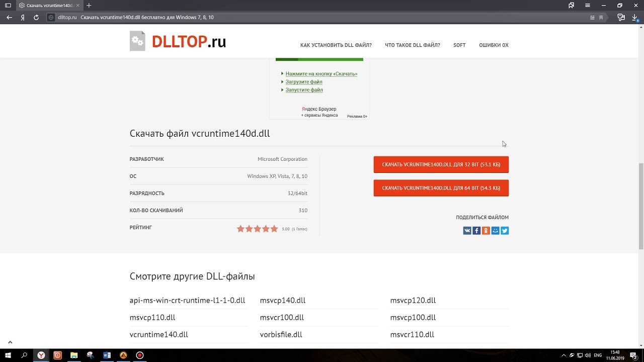644x362 pixels.
Task: Focus the address bar with dlltop.ru
Action: point(322,17)
